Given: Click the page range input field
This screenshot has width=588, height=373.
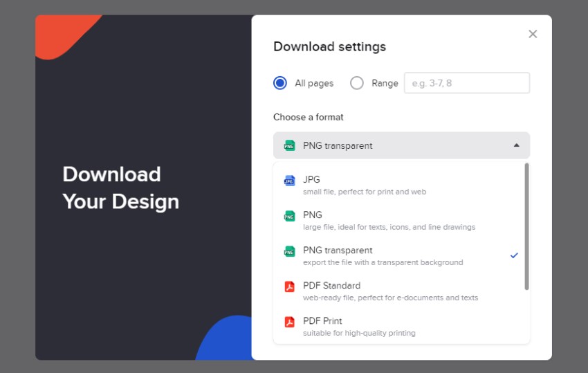Looking at the screenshot, I should click(x=467, y=83).
